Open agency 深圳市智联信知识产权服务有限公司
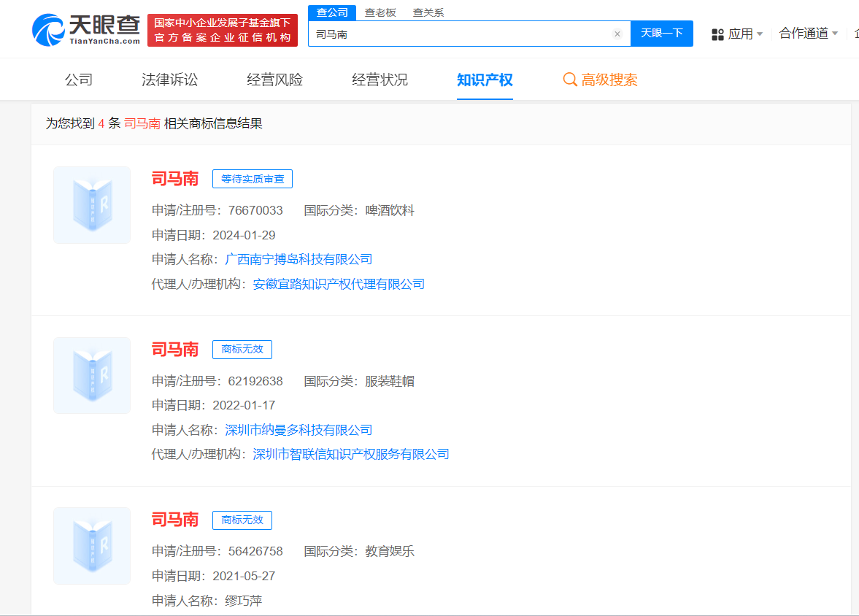 [x=350, y=454]
